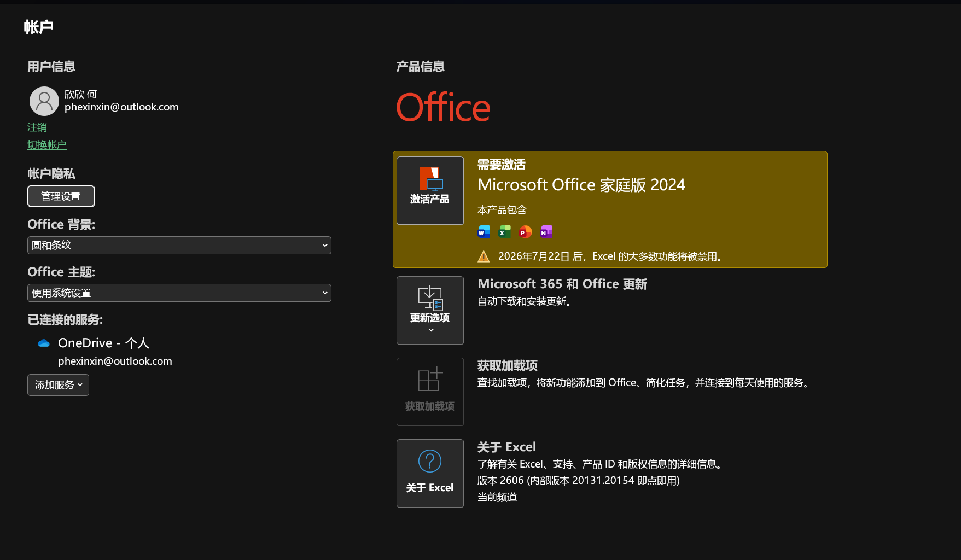Open the Office 主题 dropdown (使用系统设置)

click(x=179, y=293)
